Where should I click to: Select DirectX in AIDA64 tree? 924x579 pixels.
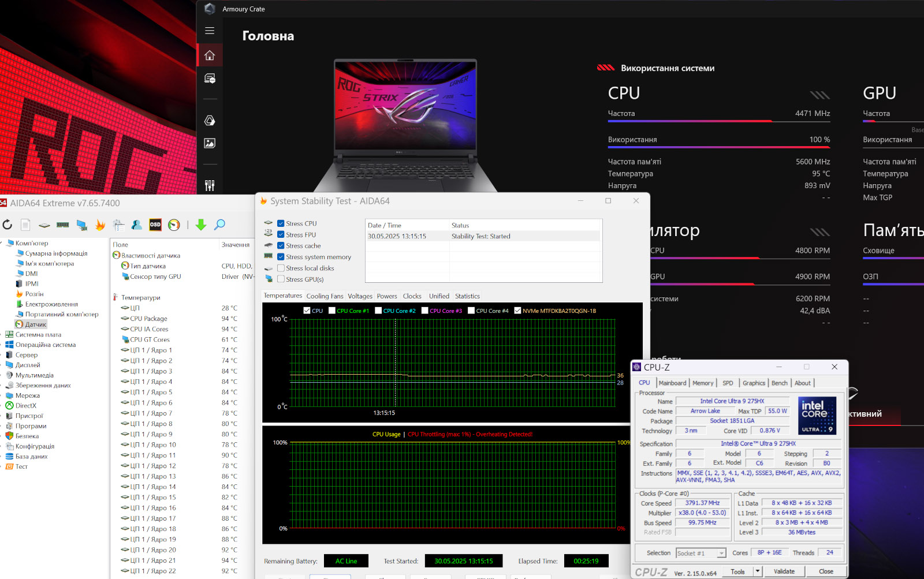[x=26, y=405]
